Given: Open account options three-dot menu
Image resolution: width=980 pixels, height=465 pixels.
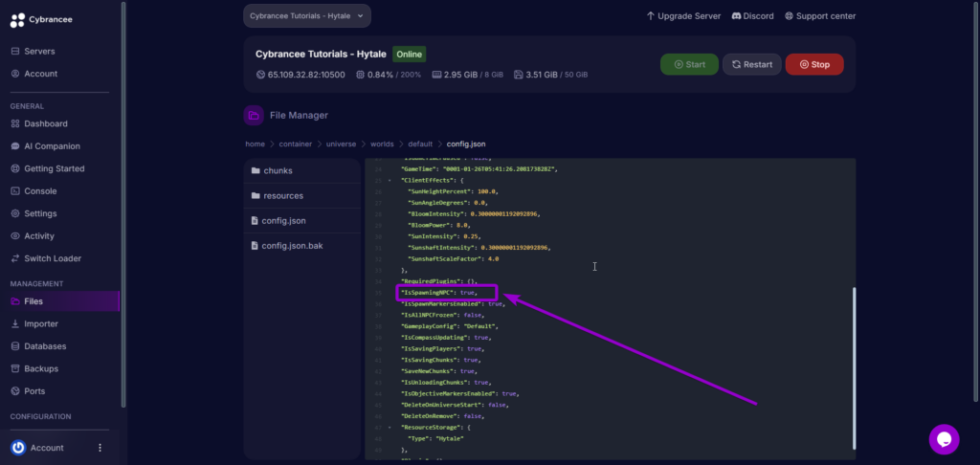Looking at the screenshot, I should click(x=100, y=448).
